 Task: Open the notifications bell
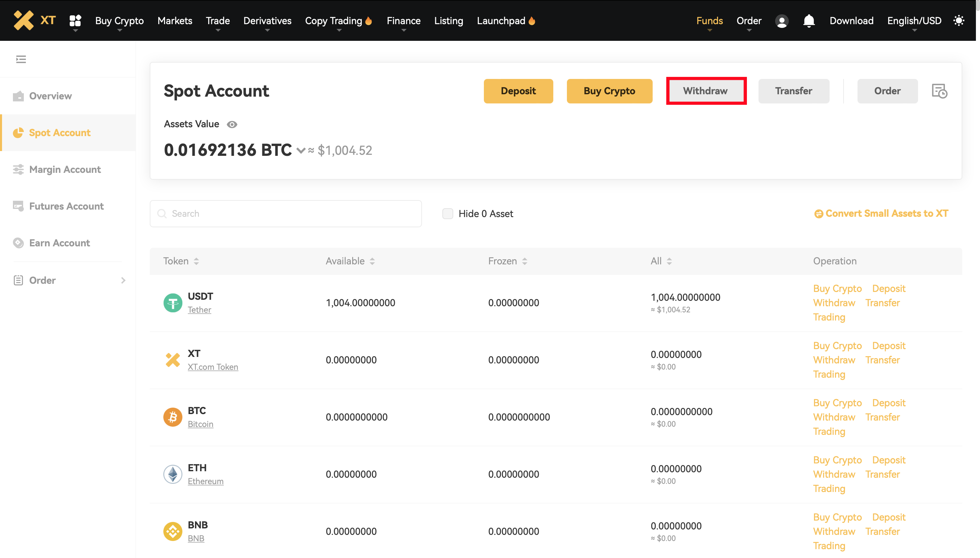click(x=809, y=21)
